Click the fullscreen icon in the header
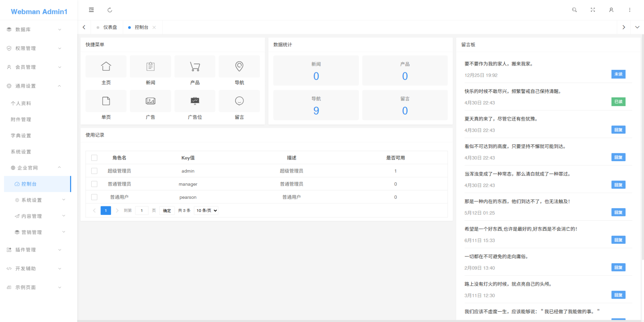The width and height of the screenshot is (644, 322). click(592, 10)
